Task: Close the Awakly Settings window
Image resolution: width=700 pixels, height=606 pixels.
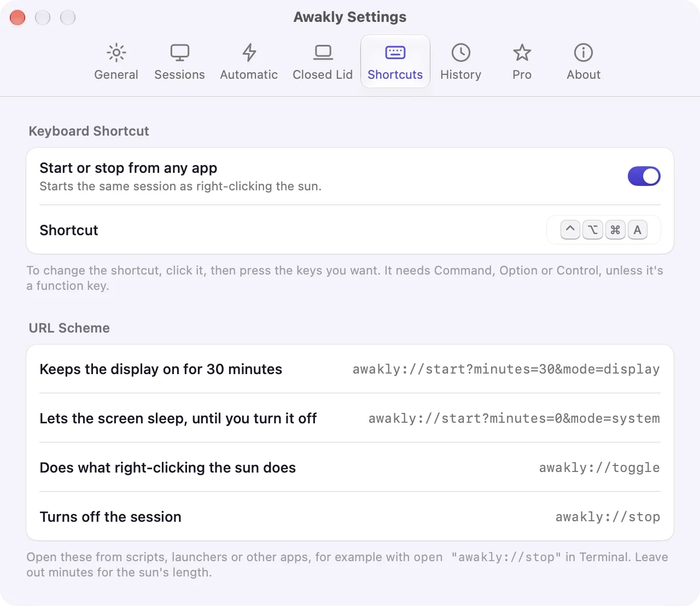Action: coord(17,18)
